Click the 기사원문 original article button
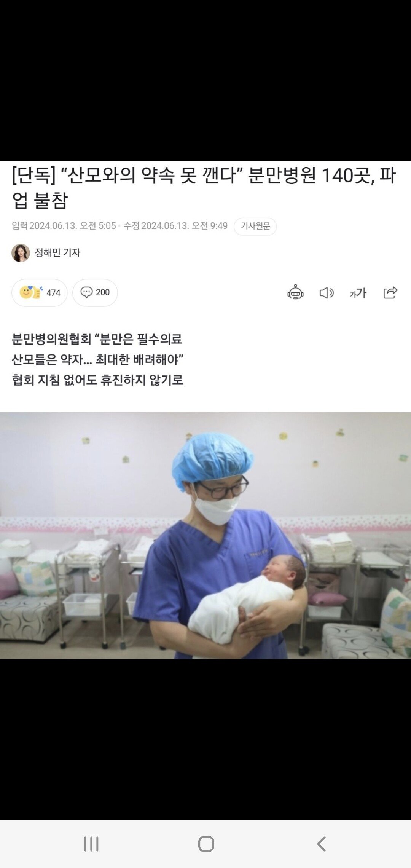This screenshot has width=411, height=868. [255, 226]
